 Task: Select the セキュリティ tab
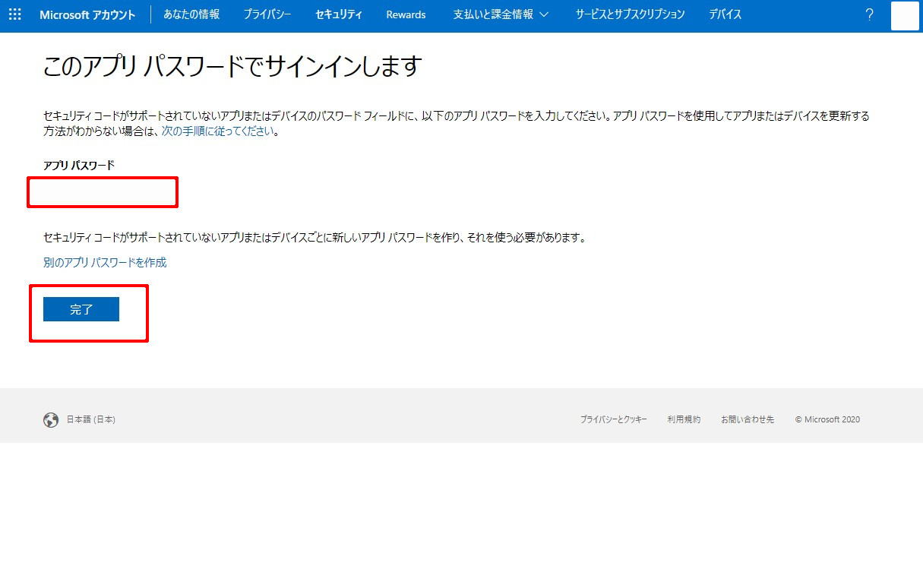point(339,14)
